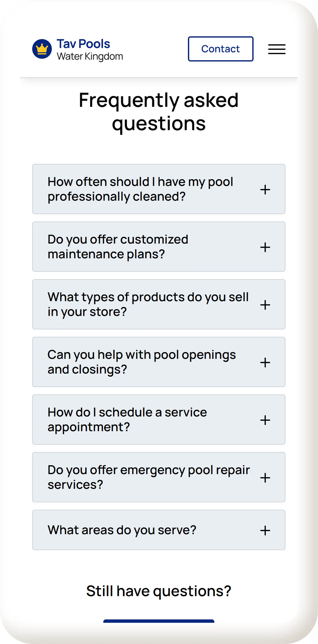Image resolution: width=318 pixels, height=644 pixels.
Task: Expand 'Do you offer customized maintenance plans?'
Action: 117,247
